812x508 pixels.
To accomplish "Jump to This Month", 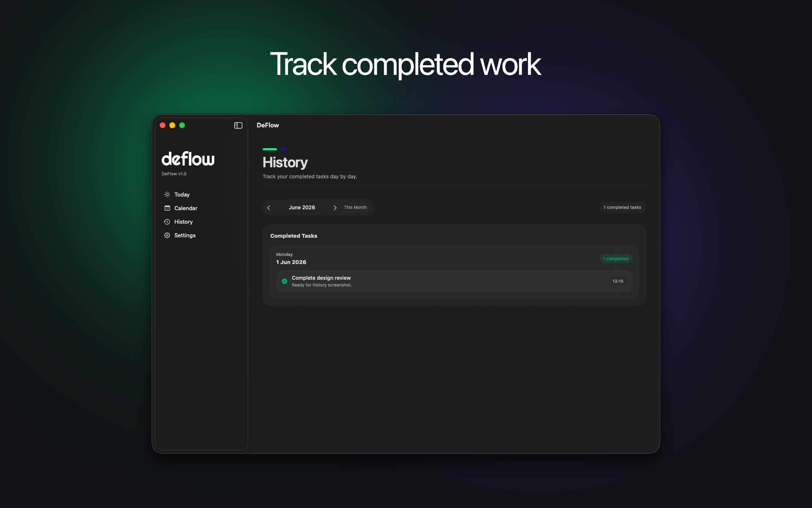I will 355,207.
